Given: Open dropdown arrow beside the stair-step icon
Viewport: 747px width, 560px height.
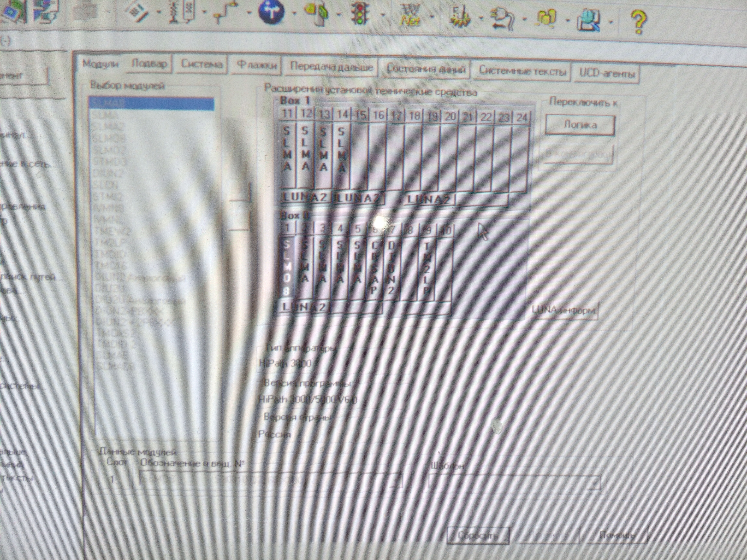Looking at the screenshot, I should [x=249, y=13].
